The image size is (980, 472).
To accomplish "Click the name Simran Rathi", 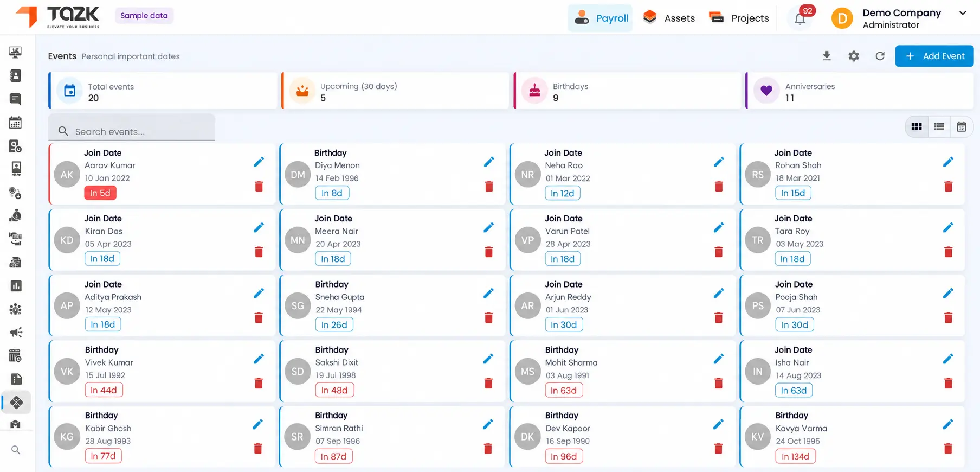I will (339, 428).
